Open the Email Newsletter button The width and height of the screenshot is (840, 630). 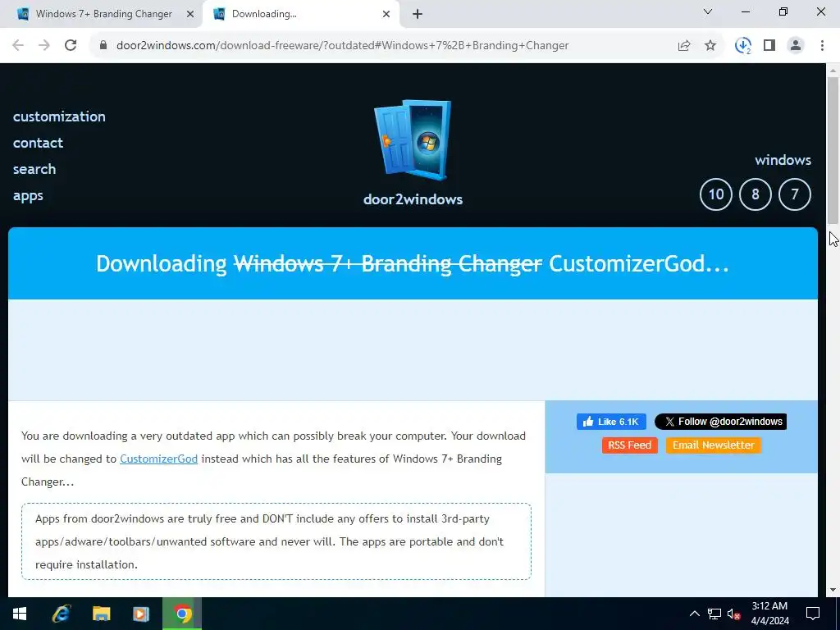click(x=713, y=445)
